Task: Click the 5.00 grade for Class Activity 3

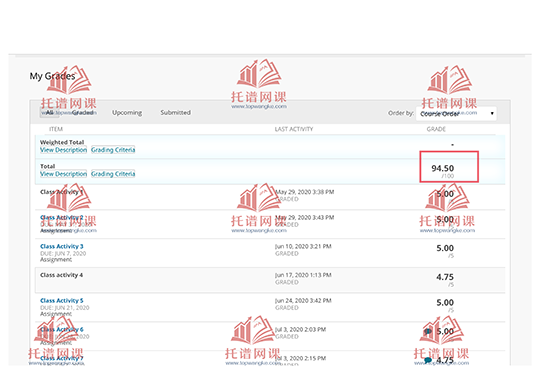Action: pos(445,248)
